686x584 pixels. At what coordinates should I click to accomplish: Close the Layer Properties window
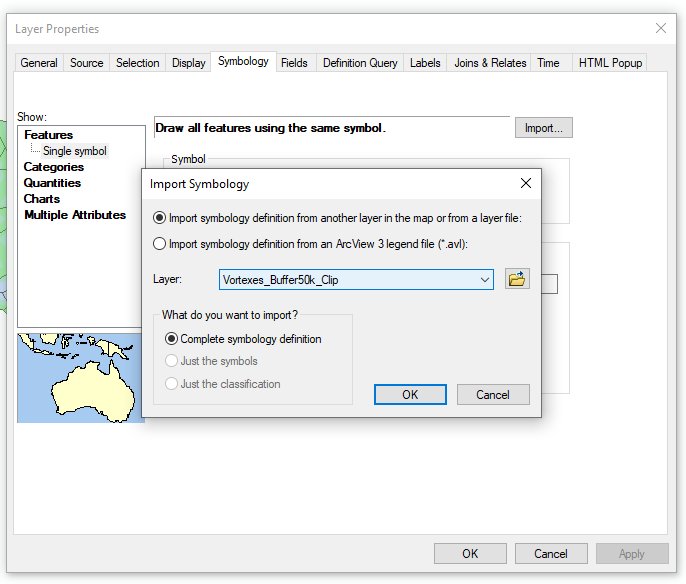tap(661, 28)
